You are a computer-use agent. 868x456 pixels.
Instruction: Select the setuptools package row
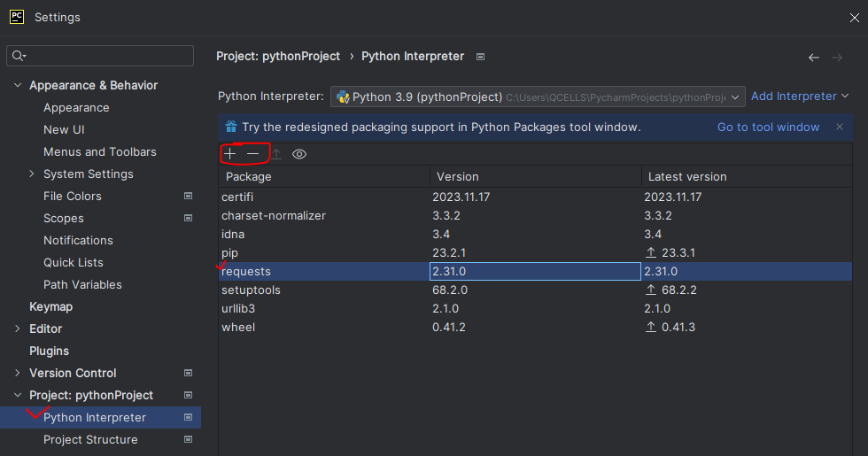(535, 290)
